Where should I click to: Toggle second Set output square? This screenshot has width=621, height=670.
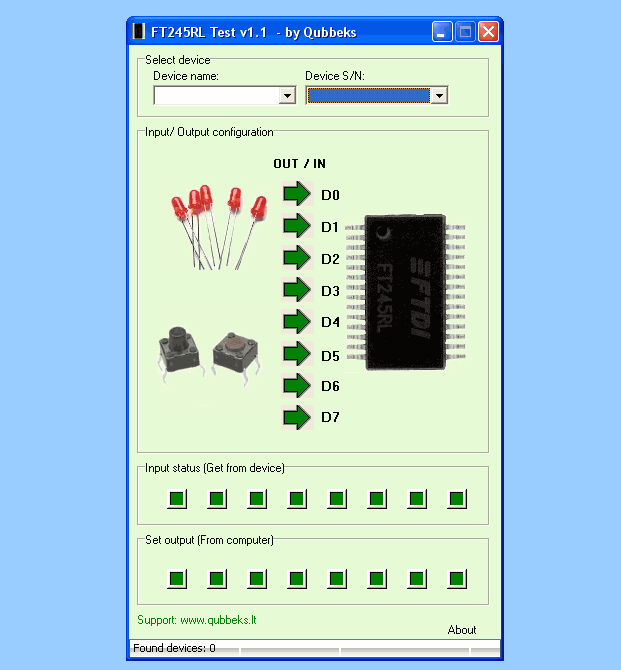point(217,579)
